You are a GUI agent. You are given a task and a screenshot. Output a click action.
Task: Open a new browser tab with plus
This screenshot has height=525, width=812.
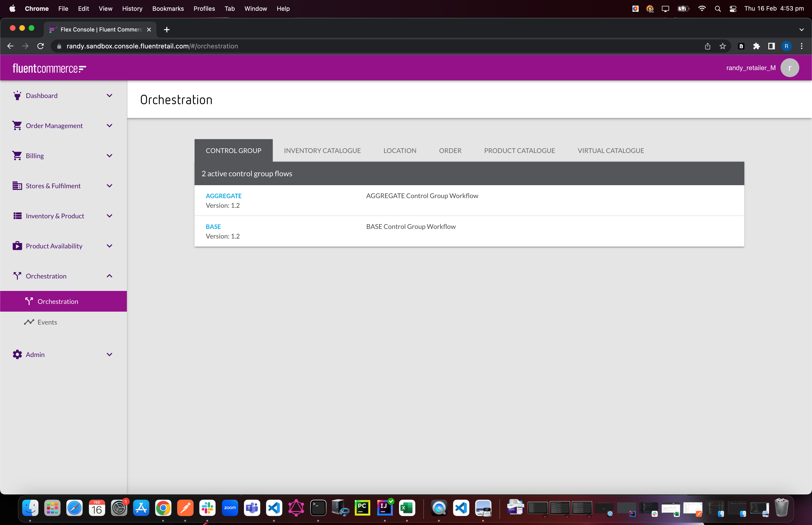coord(167,30)
